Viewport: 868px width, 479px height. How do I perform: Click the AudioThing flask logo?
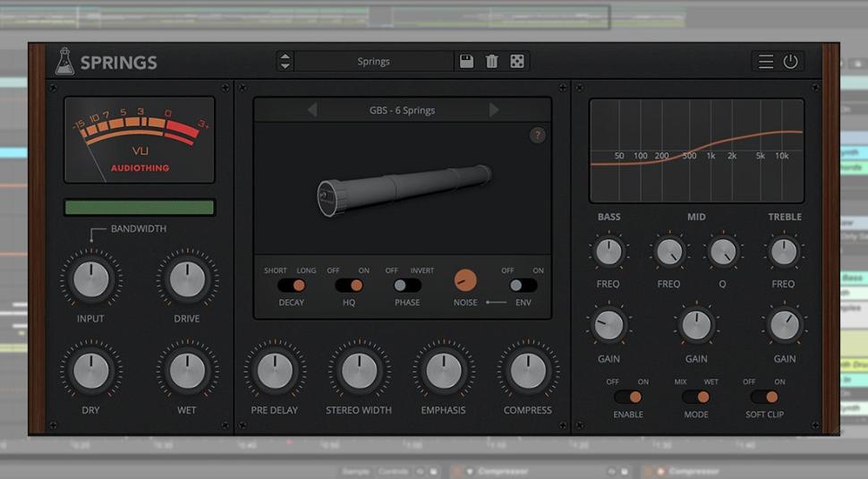(64, 62)
